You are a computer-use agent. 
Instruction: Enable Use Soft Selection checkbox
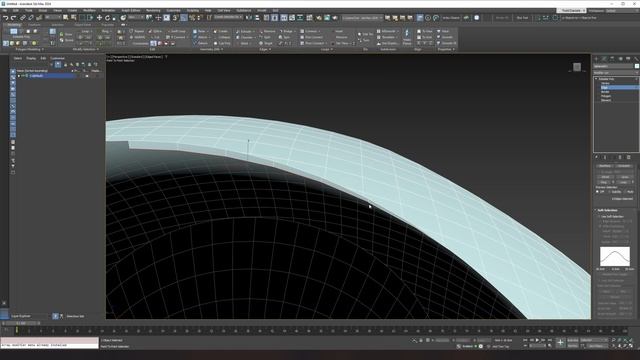[x=599, y=217]
